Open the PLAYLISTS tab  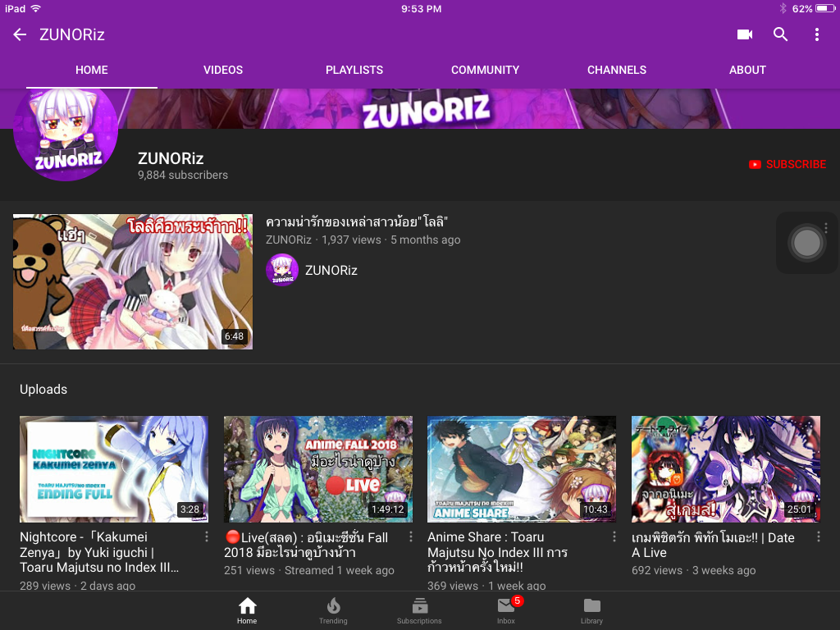pos(354,71)
